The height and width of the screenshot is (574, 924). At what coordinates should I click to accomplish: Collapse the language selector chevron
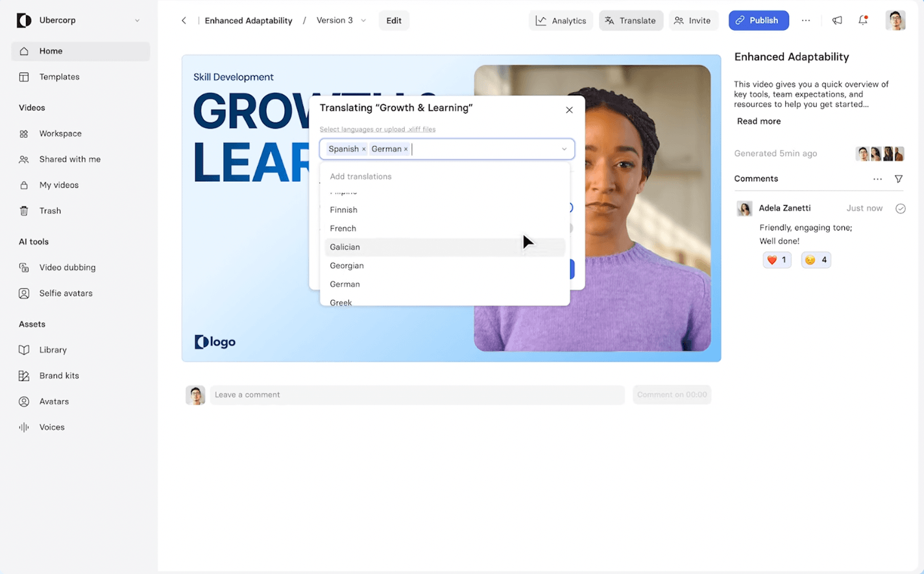(x=564, y=149)
